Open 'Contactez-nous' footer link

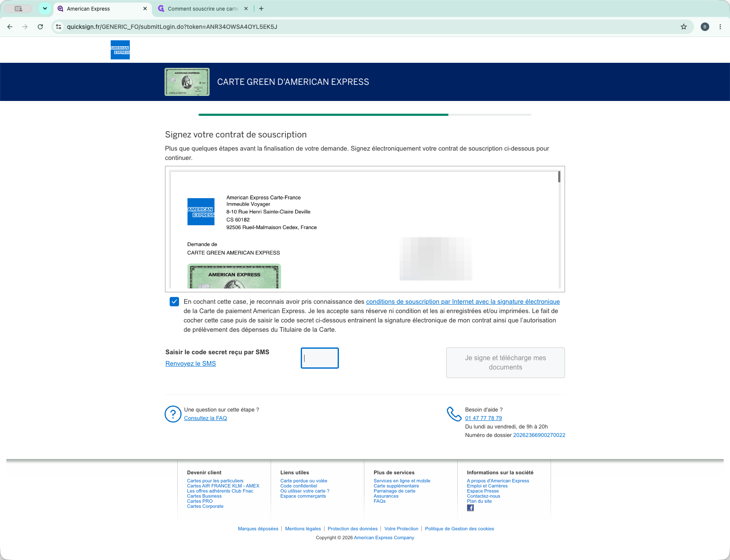click(x=484, y=496)
